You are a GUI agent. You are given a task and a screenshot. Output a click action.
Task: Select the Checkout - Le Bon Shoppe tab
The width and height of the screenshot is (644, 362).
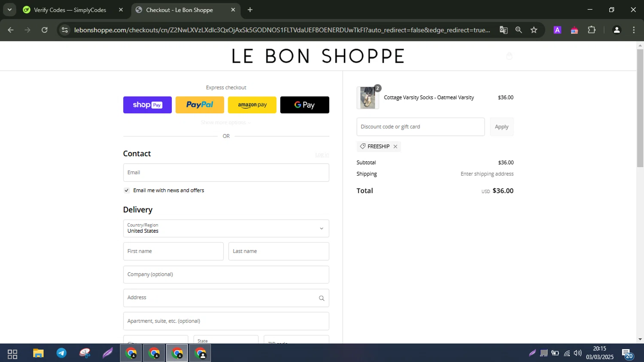[179, 10]
